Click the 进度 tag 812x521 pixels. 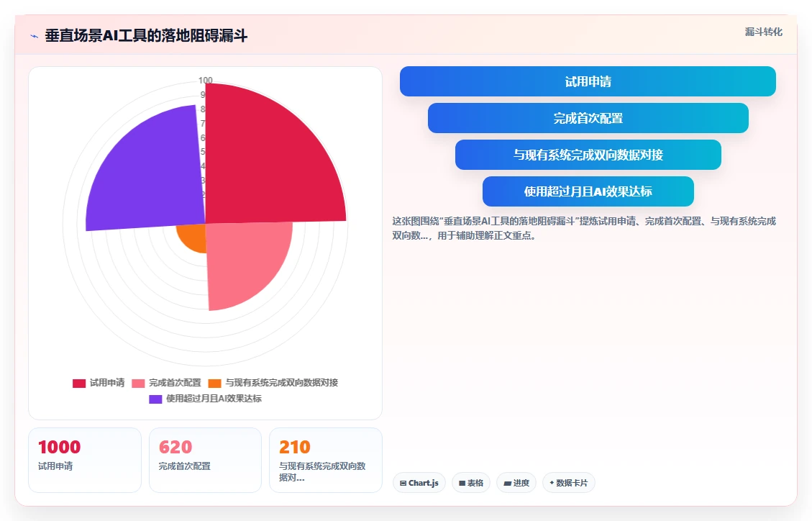tap(516, 483)
